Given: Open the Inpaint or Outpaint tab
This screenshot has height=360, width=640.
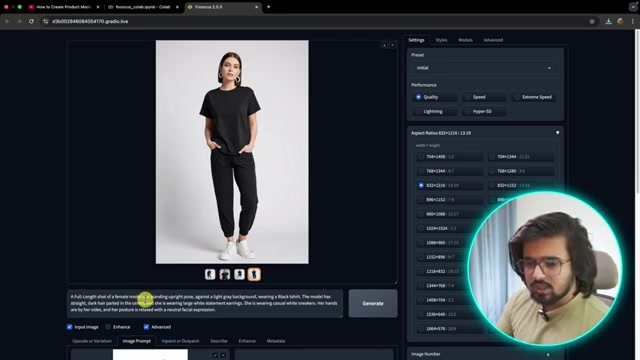Looking at the screenshot, I should click(x=180, y=341).
